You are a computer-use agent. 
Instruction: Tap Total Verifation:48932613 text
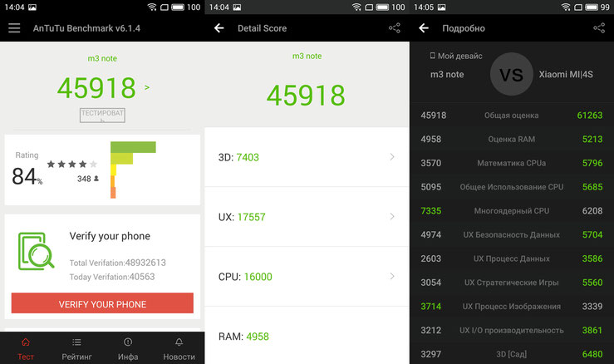[x=117, y=263]
